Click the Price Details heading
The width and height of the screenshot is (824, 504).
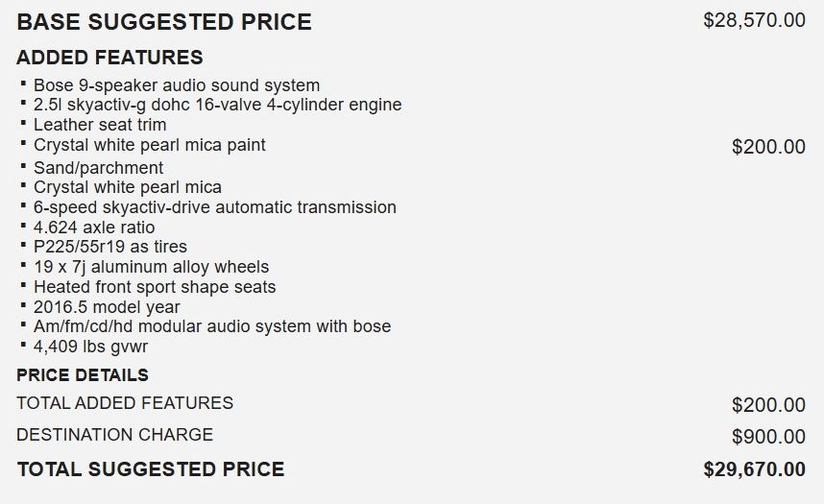(83, 375)
